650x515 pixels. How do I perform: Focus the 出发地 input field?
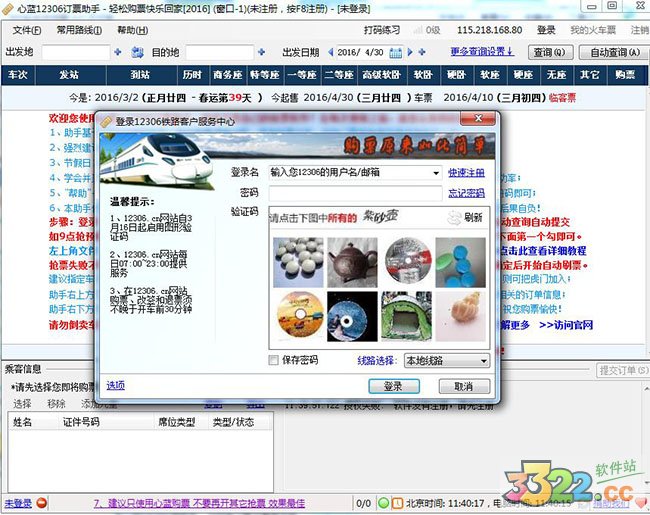76,53
